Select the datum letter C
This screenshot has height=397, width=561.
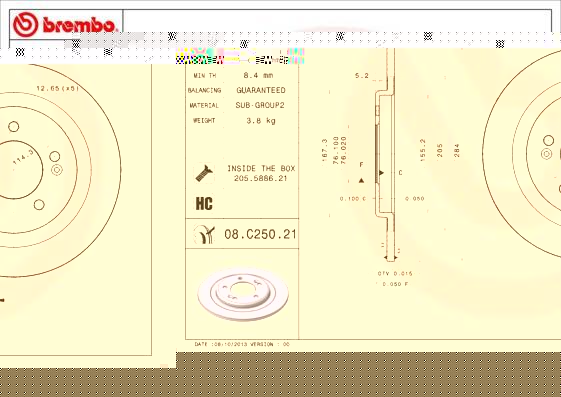pos(400,173)
